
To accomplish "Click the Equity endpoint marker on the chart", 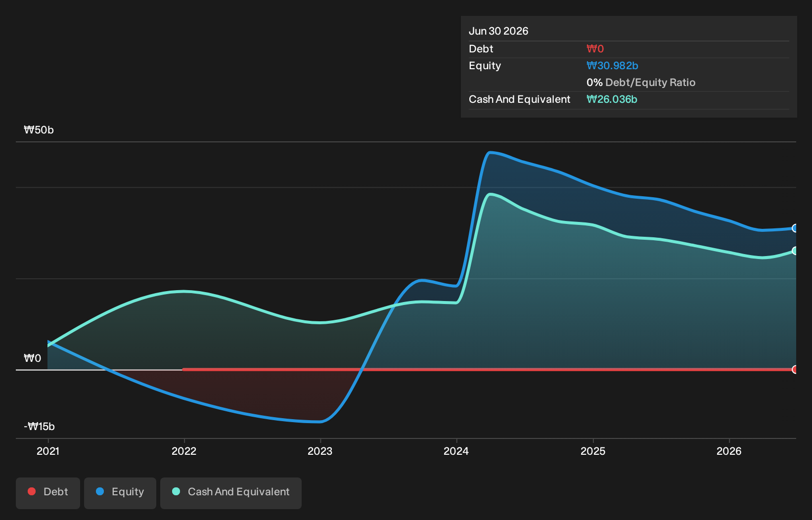I will 795,228.
